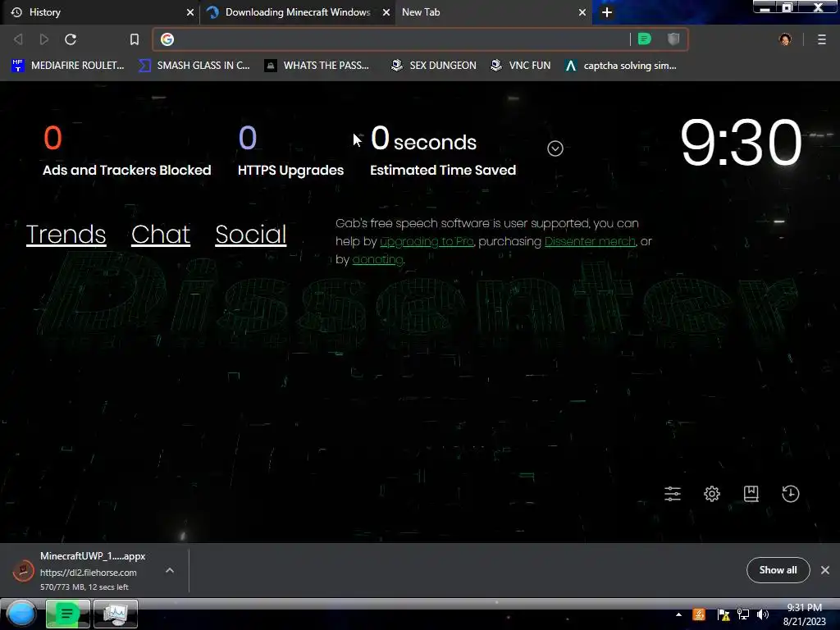Image resolution: width=840 pixels, height=630 pixels.
Task: Follow the upgrading to Pro link
Action: (x=427, y=242)
